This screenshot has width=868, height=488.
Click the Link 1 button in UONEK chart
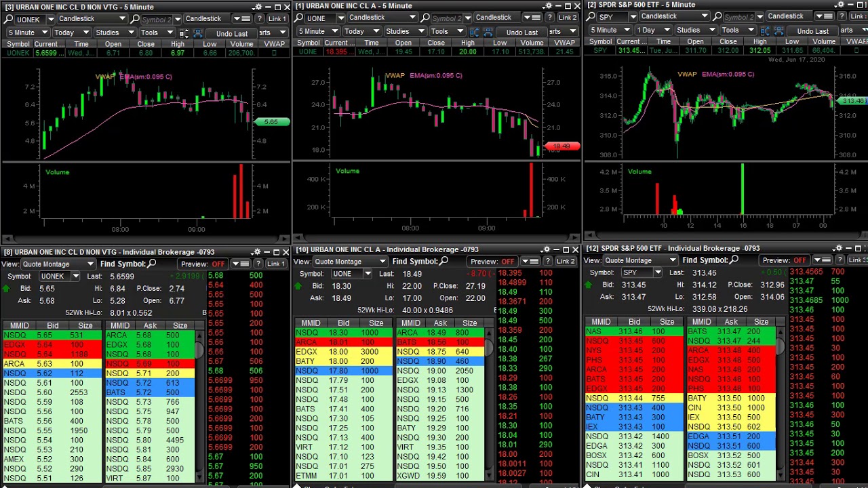277,19
